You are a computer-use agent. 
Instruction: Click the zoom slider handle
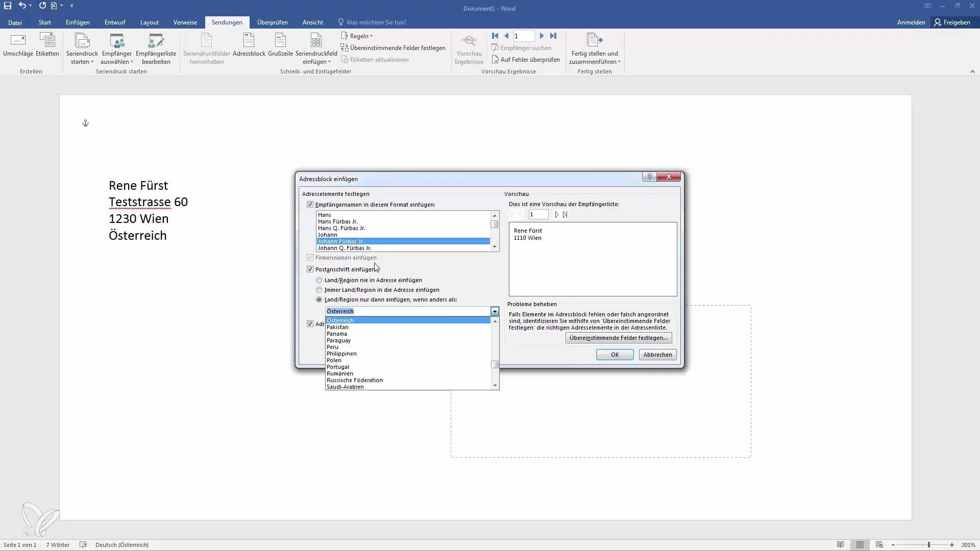tap(929, 545)
